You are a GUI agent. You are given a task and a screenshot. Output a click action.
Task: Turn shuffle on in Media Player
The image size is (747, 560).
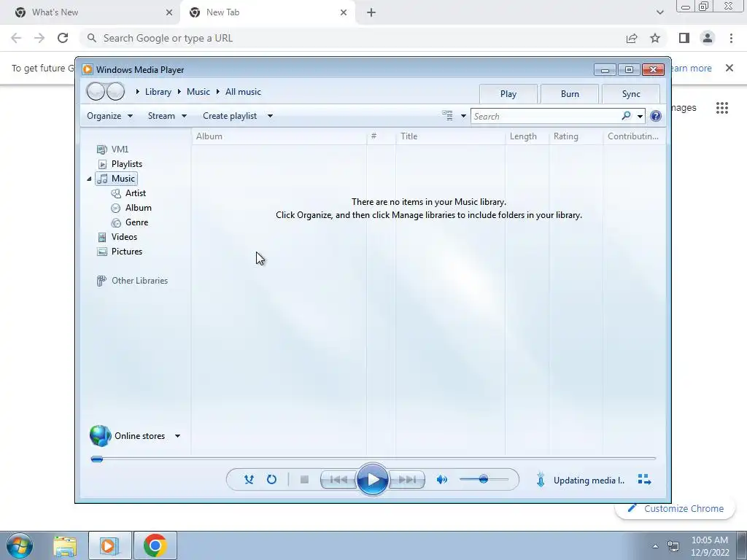pos(249,480)
